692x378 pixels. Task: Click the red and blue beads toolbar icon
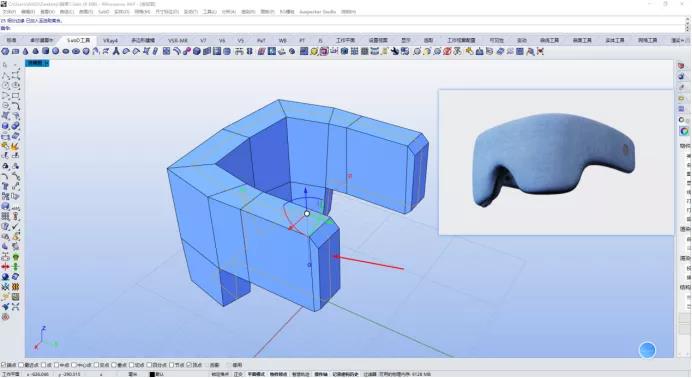[x=187, y=51]
